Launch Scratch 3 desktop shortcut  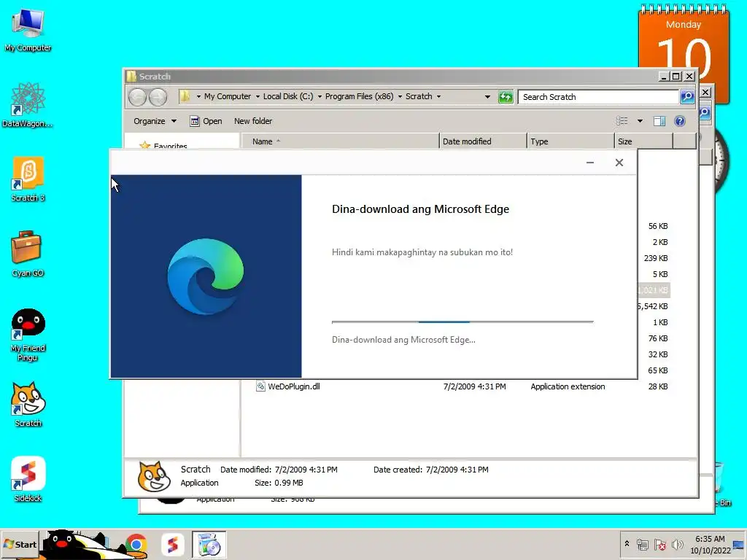click(28, 179)
